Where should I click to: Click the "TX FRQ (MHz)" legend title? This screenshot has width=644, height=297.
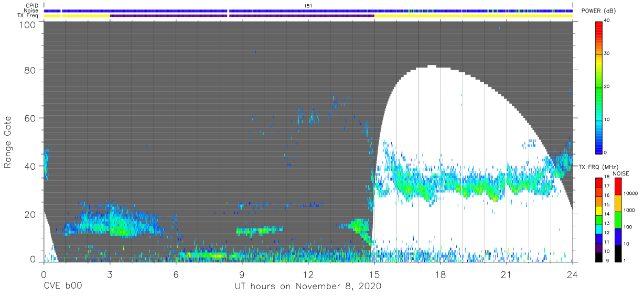click(x=598, y=167)
